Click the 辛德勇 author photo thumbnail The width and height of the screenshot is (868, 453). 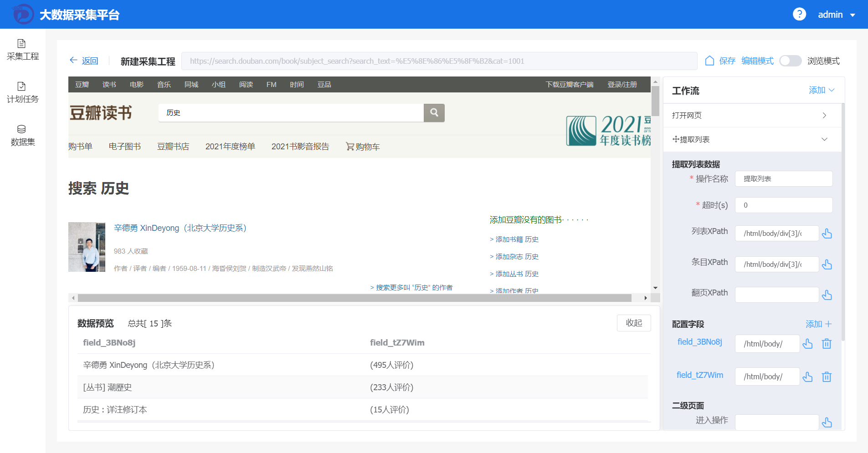coord(87,247)
